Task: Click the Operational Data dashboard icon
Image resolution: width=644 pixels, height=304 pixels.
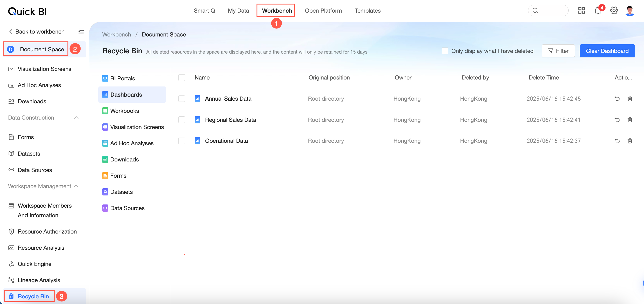Action: [197, 141]
